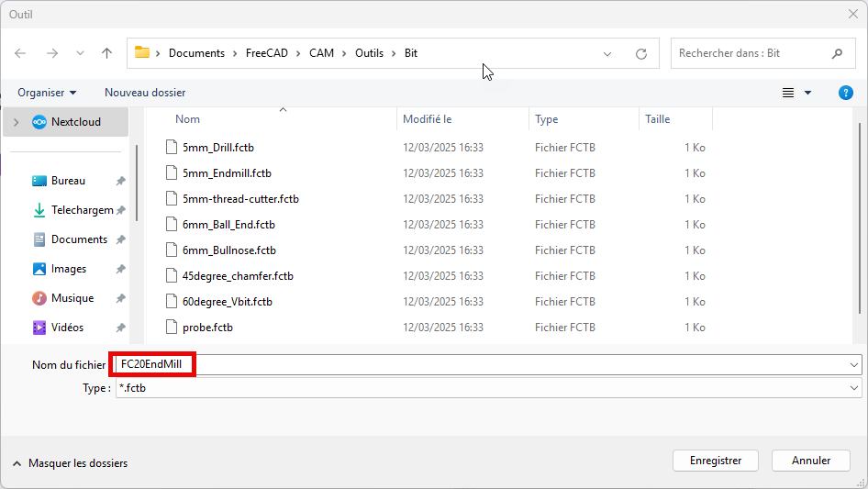Click the search magnifier icon
Screen dimensions: 868x489
coord(837,53)
